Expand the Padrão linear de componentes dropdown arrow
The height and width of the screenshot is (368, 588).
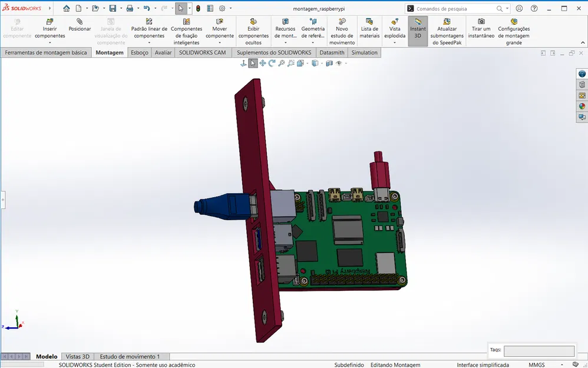[x=149, y=43]
